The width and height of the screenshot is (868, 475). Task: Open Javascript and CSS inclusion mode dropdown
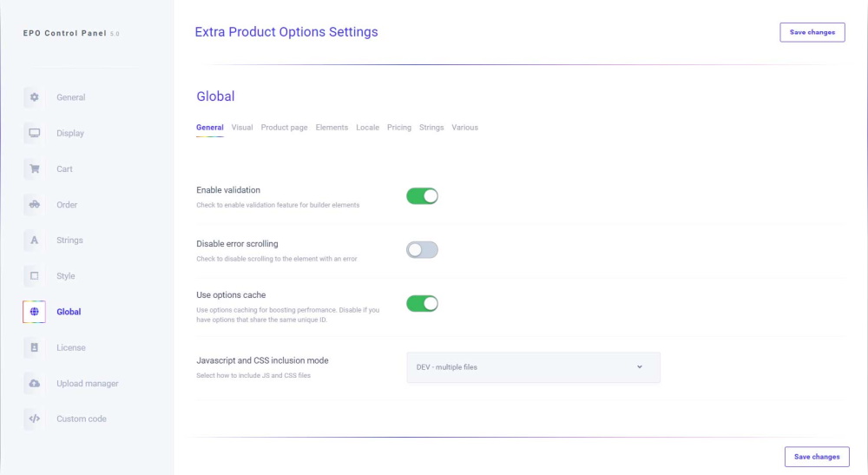533,367
